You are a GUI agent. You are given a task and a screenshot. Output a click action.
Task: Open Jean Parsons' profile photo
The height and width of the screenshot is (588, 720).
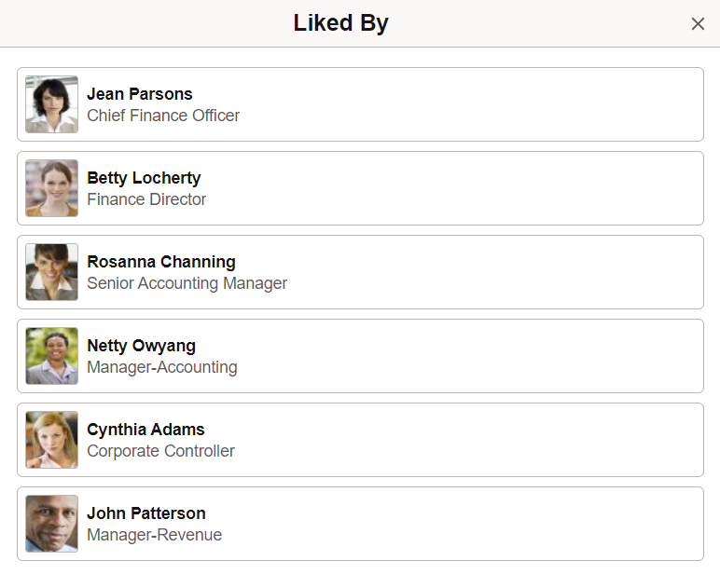tap(52, 104)
